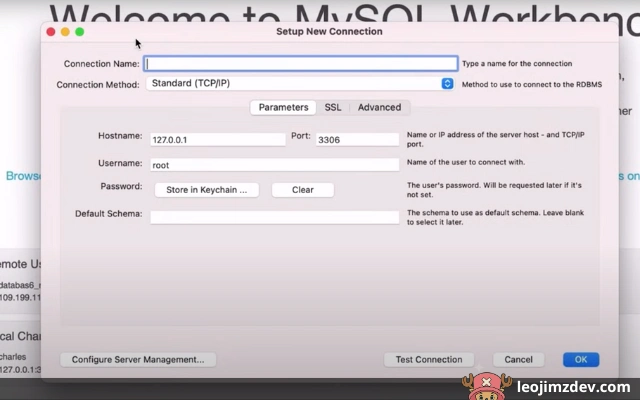The width and height of the screenshot is (640, 400).
Task: Focus the Default Schema input field
Action: pos(275,217)
